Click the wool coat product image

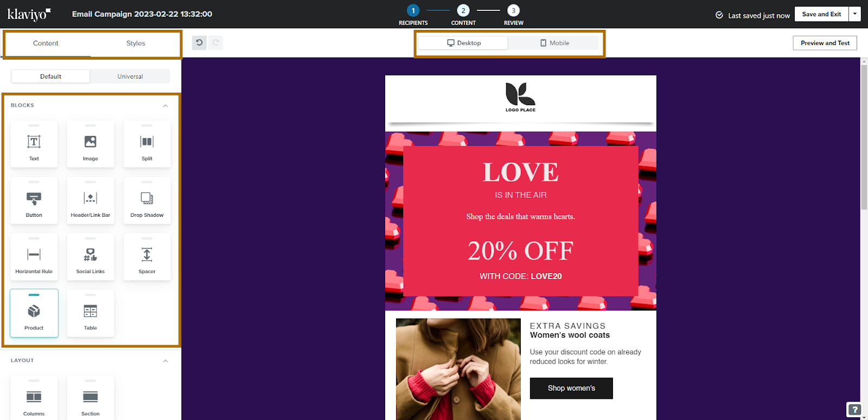tap(458, 369)
